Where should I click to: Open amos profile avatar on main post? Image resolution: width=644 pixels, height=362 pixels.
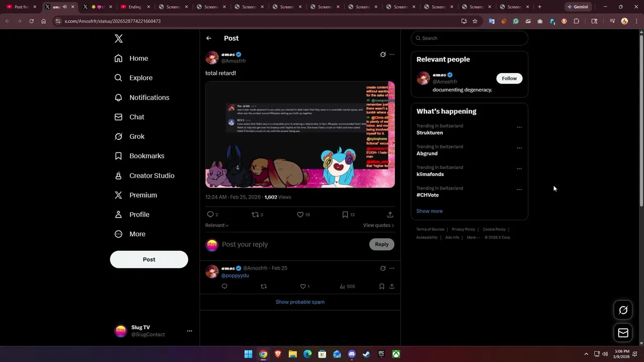pos(212,57)
